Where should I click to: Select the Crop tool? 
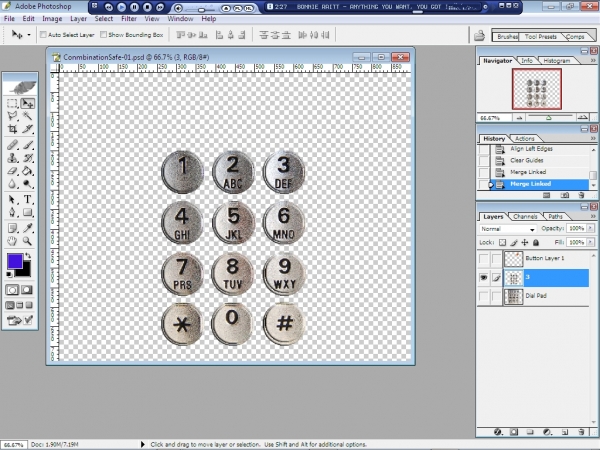[x=12, y=129]
